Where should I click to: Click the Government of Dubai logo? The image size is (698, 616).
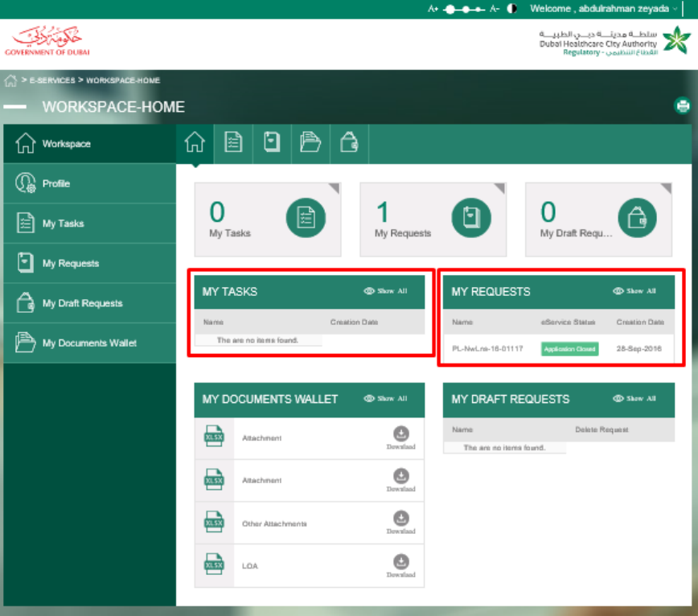point(47,41)
